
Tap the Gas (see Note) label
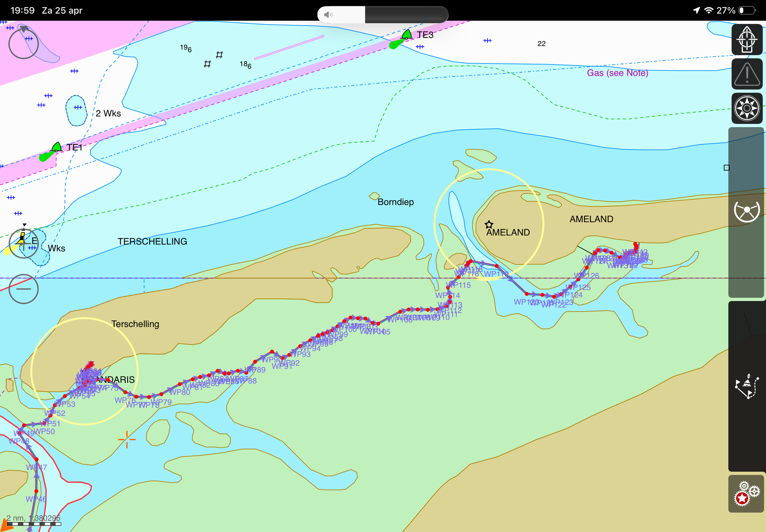pyautogui.click(x=617, y=73)
